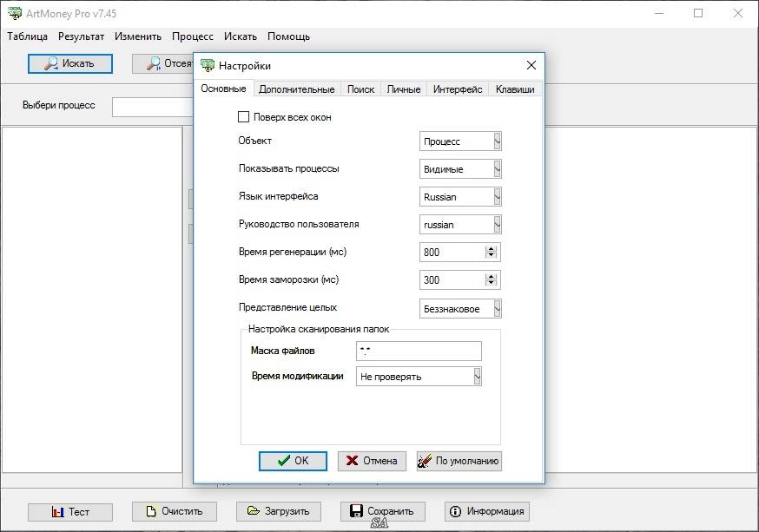The width and height of the screenshot is (759, 532).
Task: Click the Загрузить label at bottom
Action: click(x=287, y=511)
